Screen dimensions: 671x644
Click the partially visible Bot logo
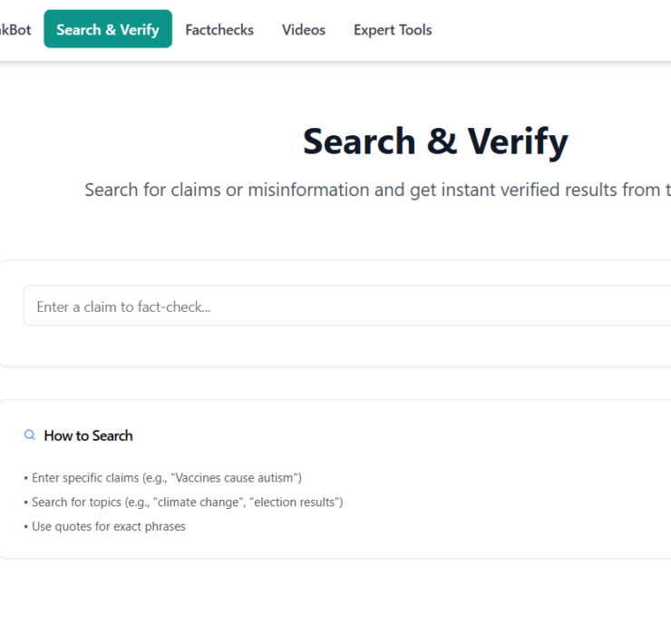pos(15,30)
